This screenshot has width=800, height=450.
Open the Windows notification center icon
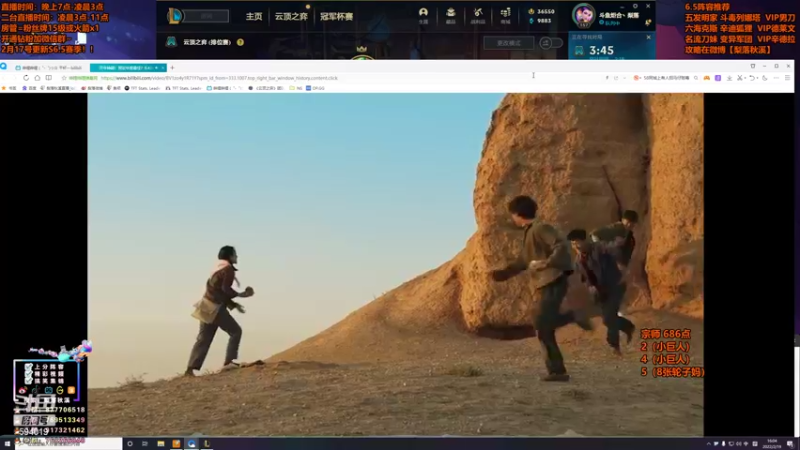[x=790, y=444]
